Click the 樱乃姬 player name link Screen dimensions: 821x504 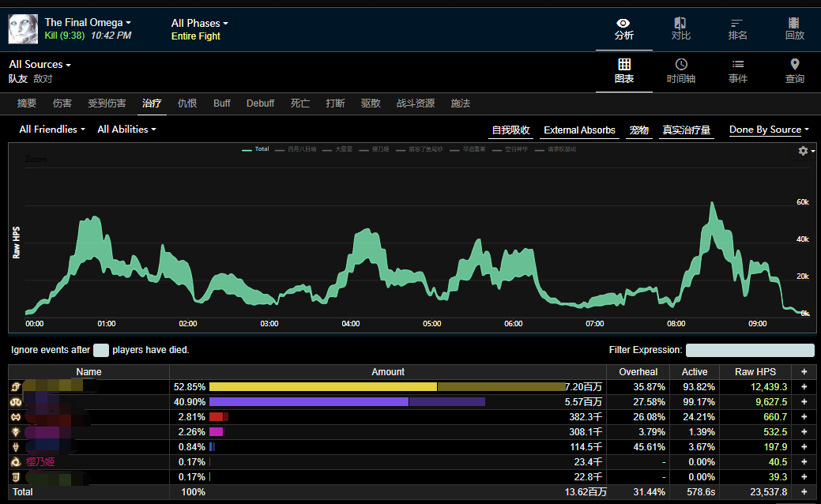click(x=40, y=461)
